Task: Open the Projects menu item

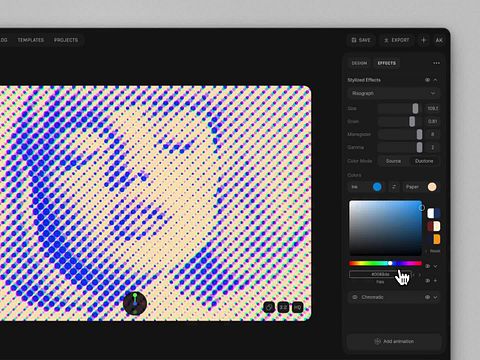Action: pyautogui.click(x=66, y=40)
